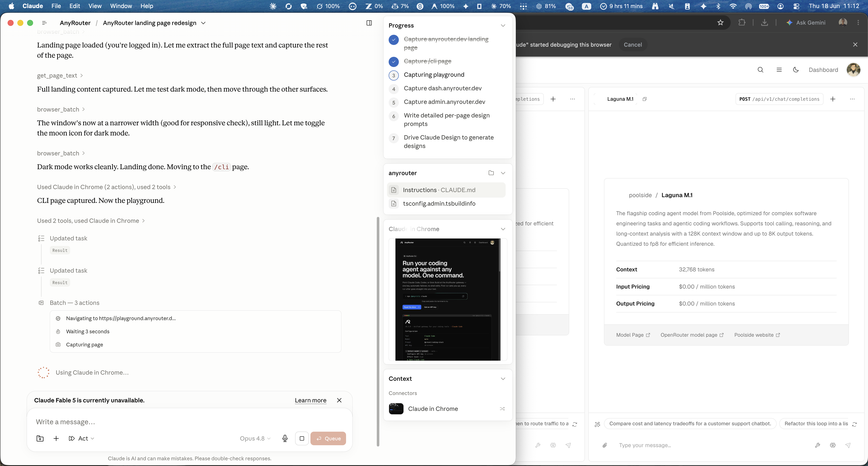The height and width of the screenshot is (466, 868).
Task: Open the File menu in menu bar
Action: point(56,6)
